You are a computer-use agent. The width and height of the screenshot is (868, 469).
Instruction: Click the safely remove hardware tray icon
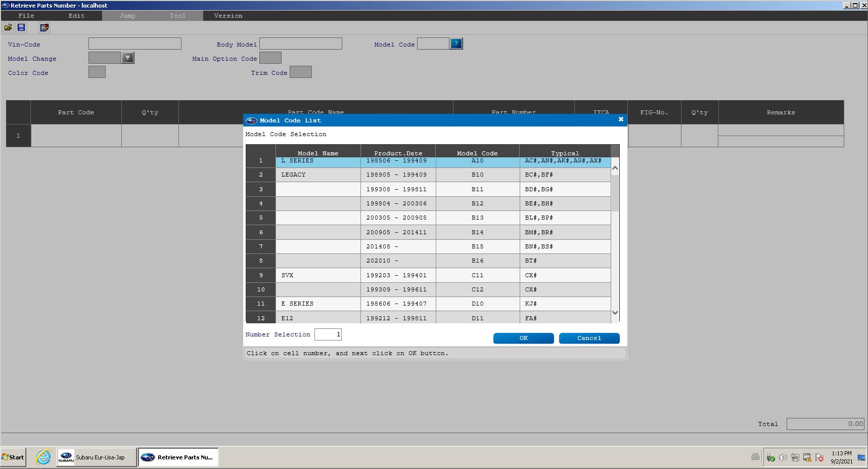(770, 457)
